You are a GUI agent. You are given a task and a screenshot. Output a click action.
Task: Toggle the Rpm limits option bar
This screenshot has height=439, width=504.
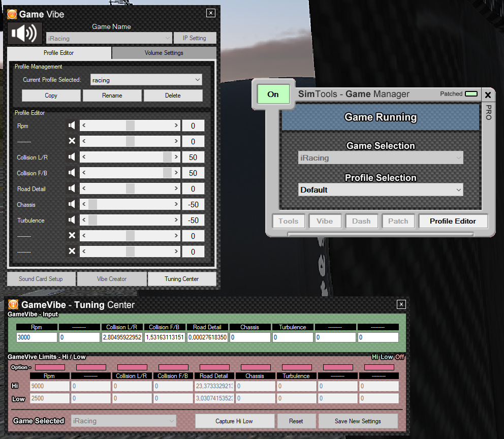tap(50, 367)
